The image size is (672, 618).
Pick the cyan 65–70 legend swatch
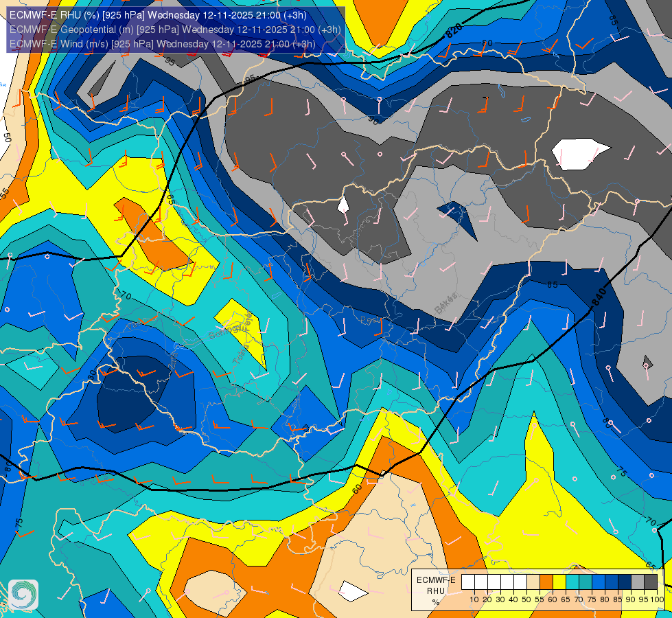[x=572, y=582]
